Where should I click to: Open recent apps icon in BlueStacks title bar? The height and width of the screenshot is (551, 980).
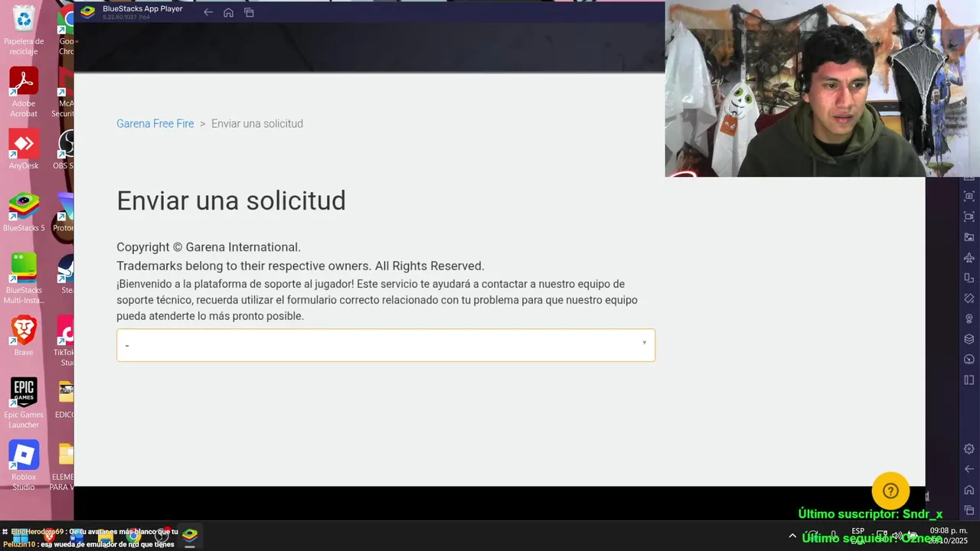click(x=249, y=12)
